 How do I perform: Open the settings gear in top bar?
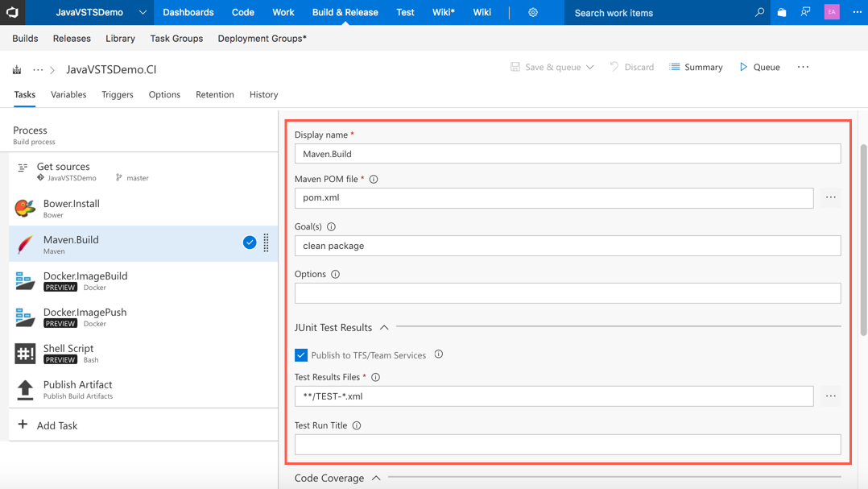[533, 12]
